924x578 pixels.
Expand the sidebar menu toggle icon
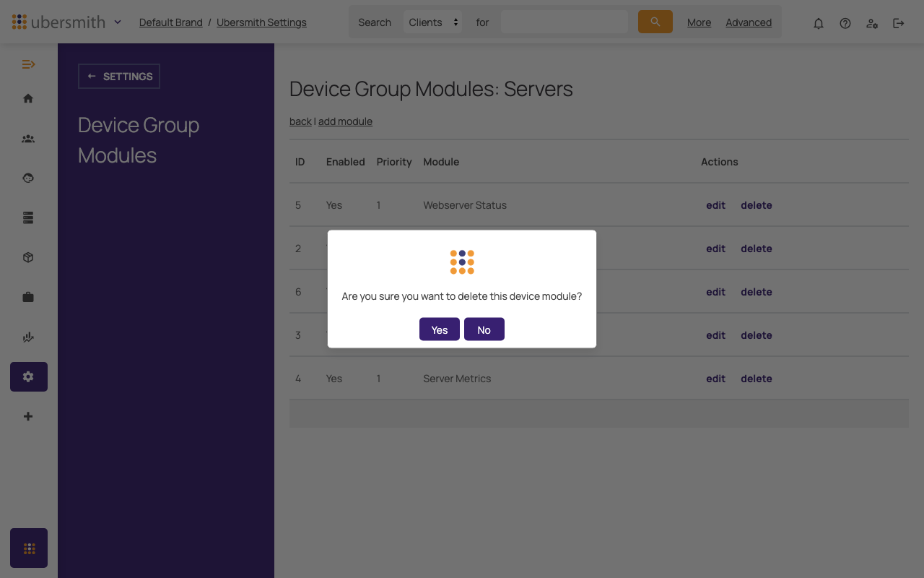[x=28, y=64]
